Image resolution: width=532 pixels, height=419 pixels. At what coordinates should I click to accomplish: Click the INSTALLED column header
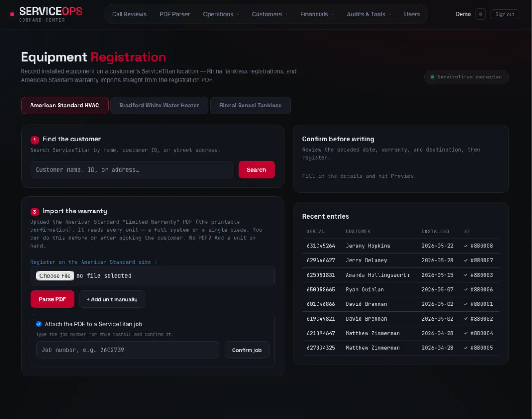click(435, 231)
